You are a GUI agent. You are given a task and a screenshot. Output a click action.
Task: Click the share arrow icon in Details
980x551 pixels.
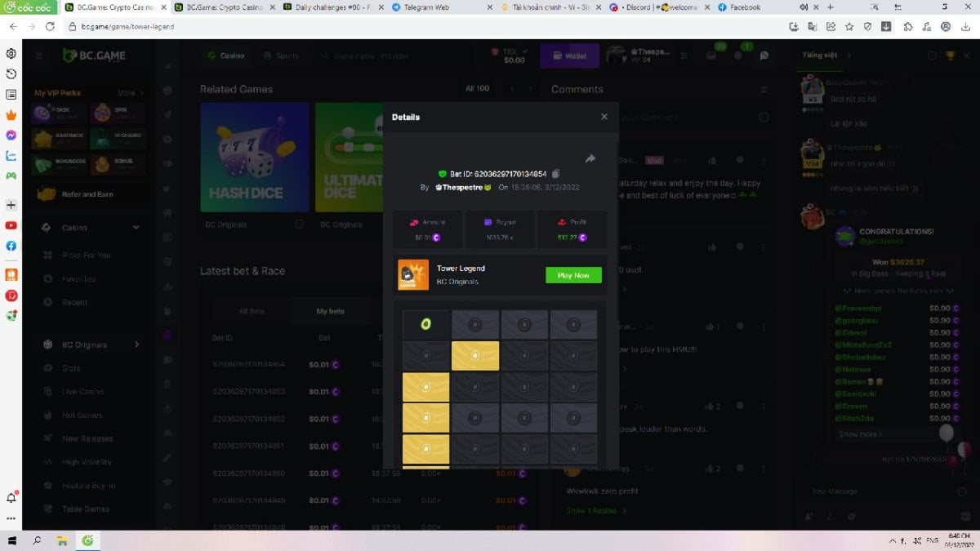[590, 158]
